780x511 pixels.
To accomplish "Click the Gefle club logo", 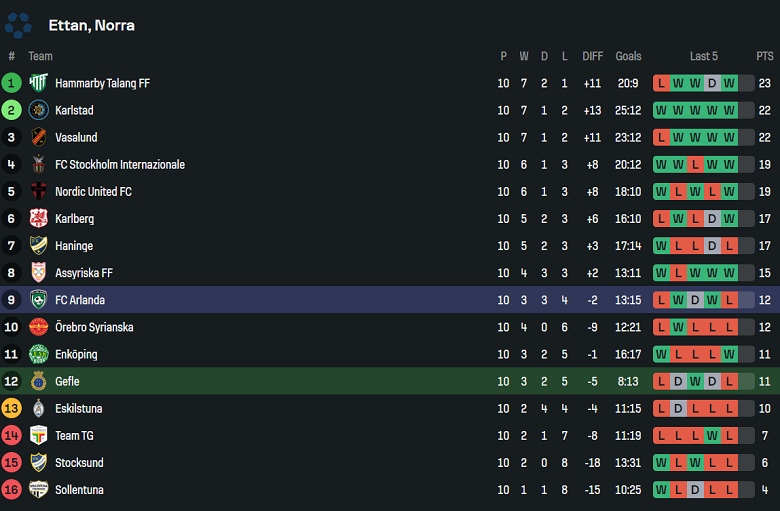I will click(39, 381).
